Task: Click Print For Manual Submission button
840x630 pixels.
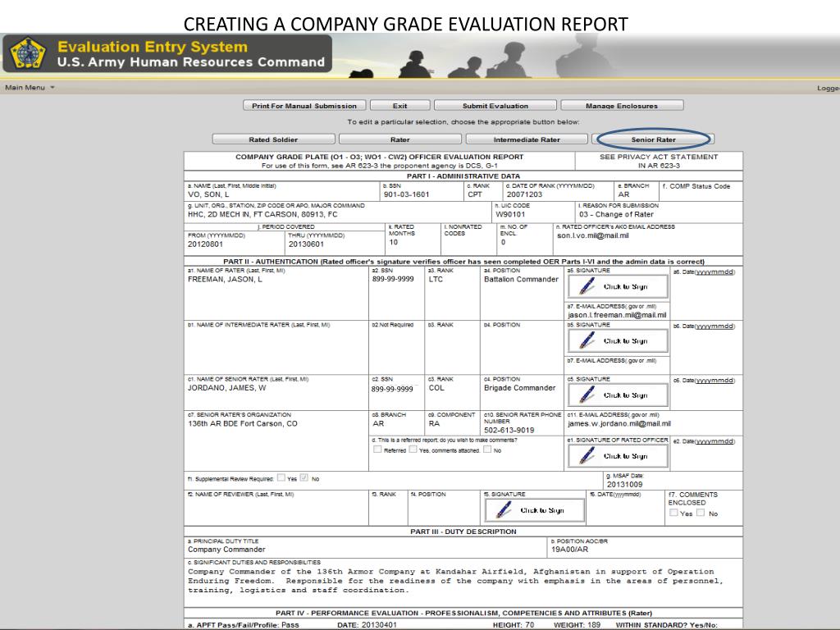Action: click(304, 106)
